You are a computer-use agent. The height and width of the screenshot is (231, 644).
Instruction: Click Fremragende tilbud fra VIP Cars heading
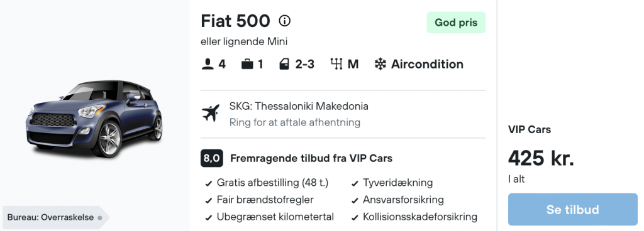[311, 158]
